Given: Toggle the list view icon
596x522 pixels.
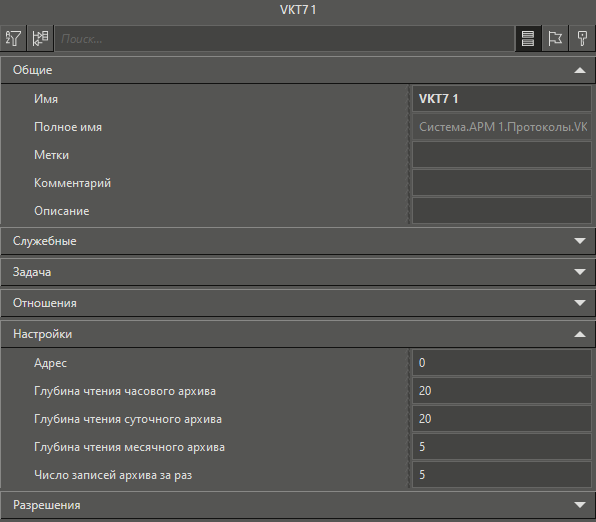Looking at the screenshot, I should tap(528, 38).
